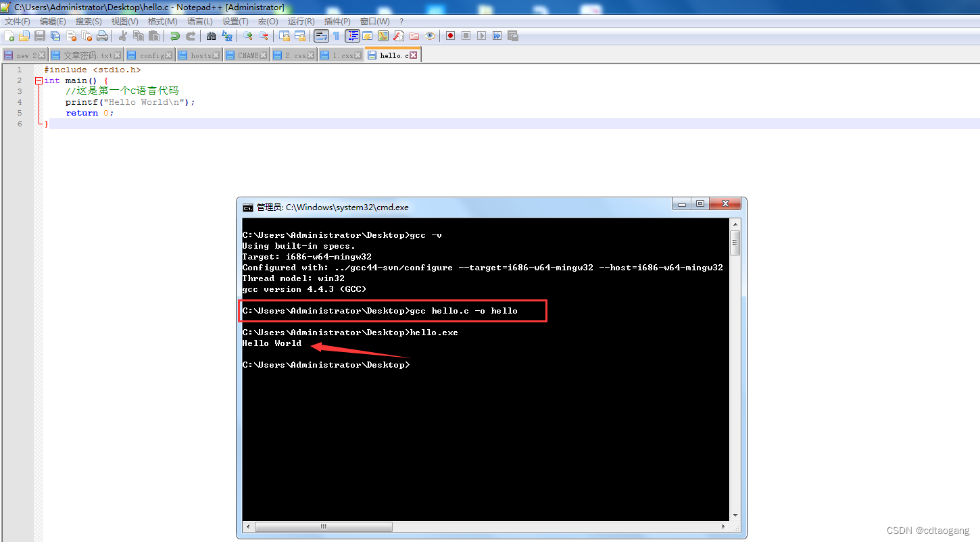
Task: Click the Redo arrow icon
Action: (191, 36)
